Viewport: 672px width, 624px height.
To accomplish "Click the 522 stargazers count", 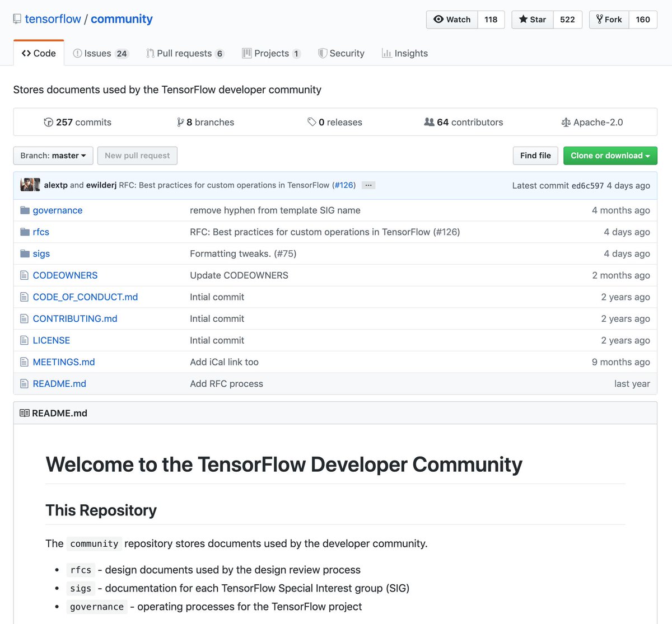I will (x=568, y=19).
